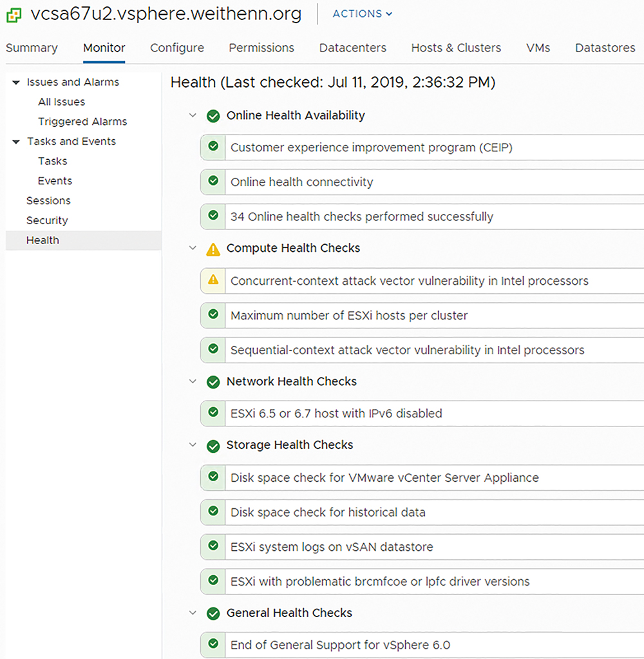This screenshot has height=659, width=644.
Task: Click green check icon for Online Health Availability
Action: pos(213,116)
